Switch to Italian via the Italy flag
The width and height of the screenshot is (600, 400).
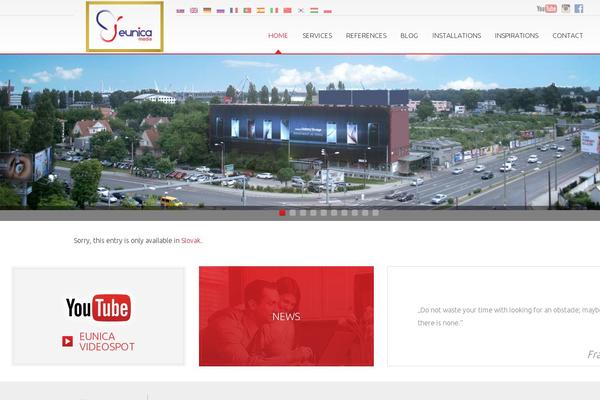(x=274, y=11)
